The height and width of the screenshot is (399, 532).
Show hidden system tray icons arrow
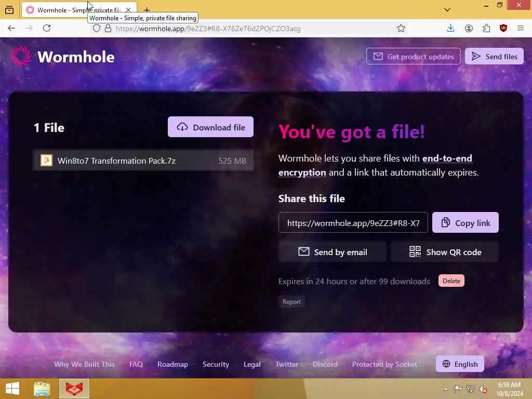[445, 389]
